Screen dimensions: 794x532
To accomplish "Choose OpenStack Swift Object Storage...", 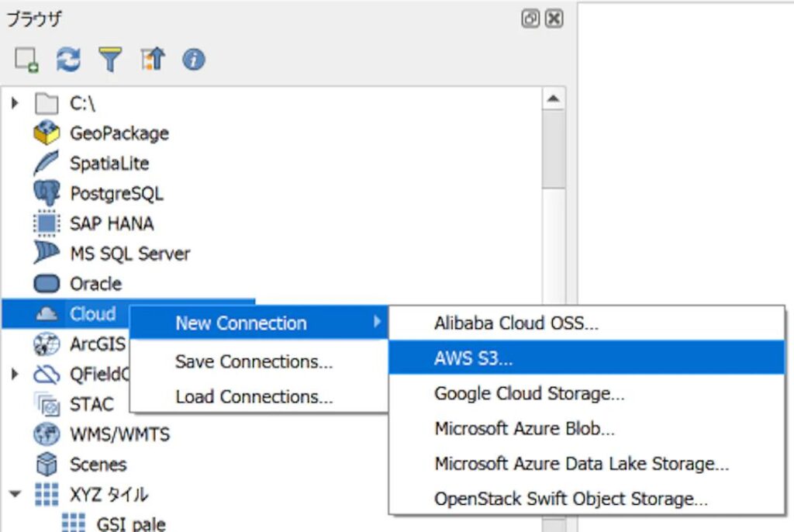I will point(586,499).
